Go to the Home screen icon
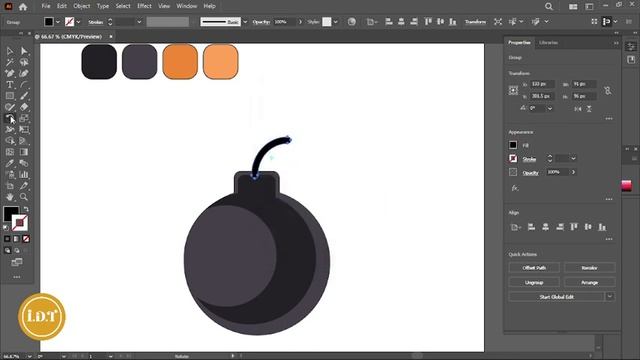The width and height of the screenshot is (640, 360). pyautogui.click(x=23, y=7)
